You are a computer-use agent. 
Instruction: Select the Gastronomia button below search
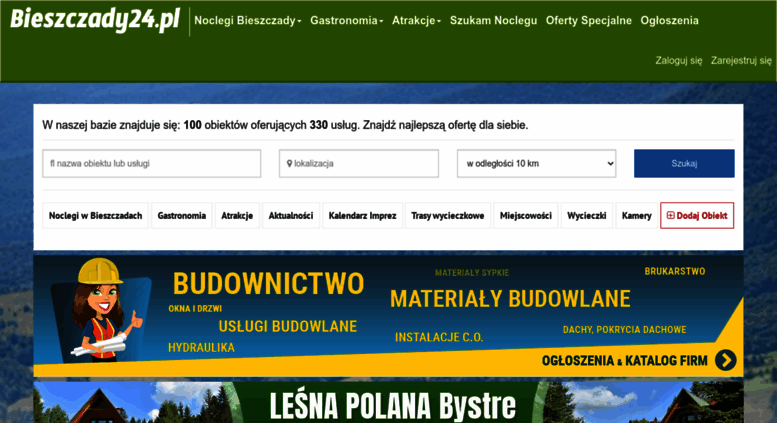[x=181, y=215]
